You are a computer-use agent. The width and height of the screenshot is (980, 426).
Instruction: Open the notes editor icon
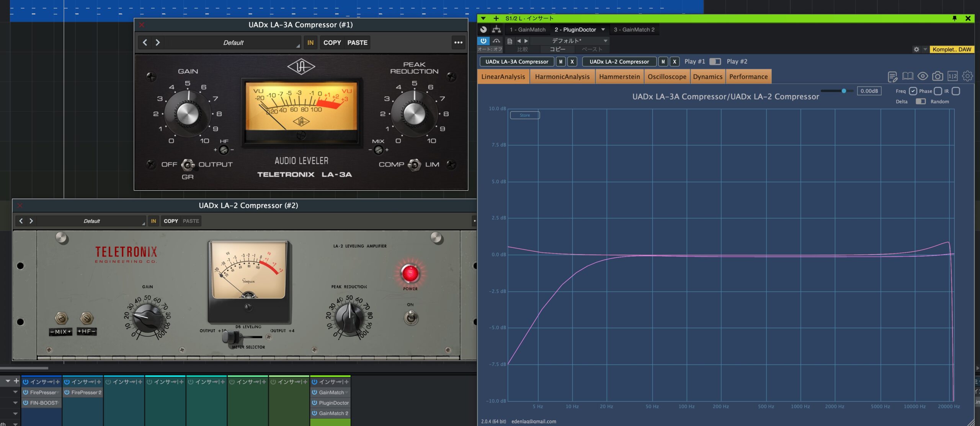click(x=892, y=76)
